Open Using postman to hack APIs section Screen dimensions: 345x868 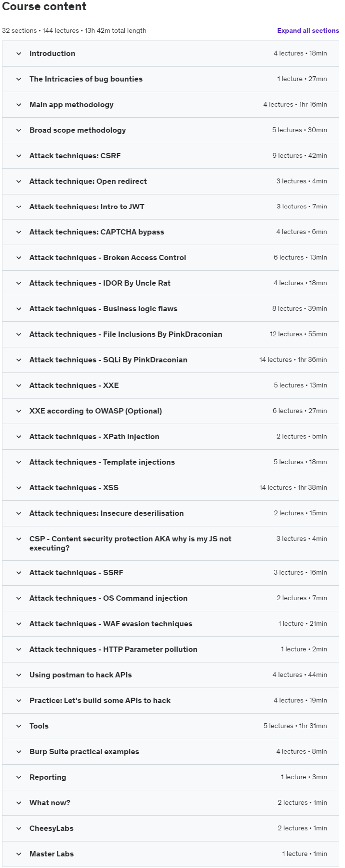171,675
